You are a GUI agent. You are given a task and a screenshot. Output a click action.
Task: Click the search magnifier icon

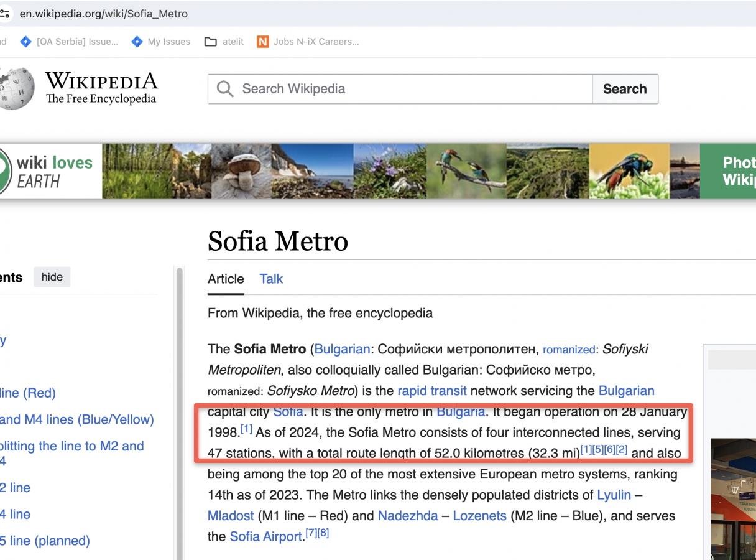click(224, 89)
